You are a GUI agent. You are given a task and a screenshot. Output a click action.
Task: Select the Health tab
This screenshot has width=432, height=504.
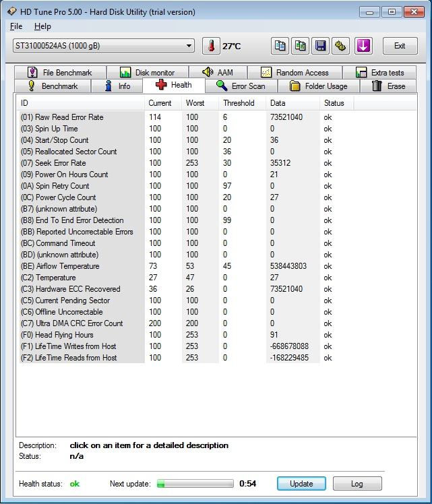tap(174, 85)
